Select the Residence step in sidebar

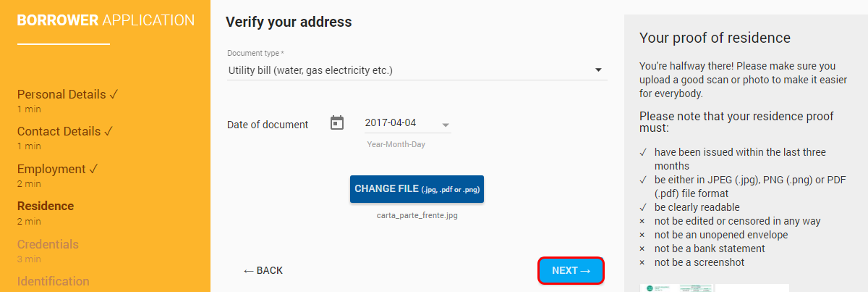(x=46, y=207)
